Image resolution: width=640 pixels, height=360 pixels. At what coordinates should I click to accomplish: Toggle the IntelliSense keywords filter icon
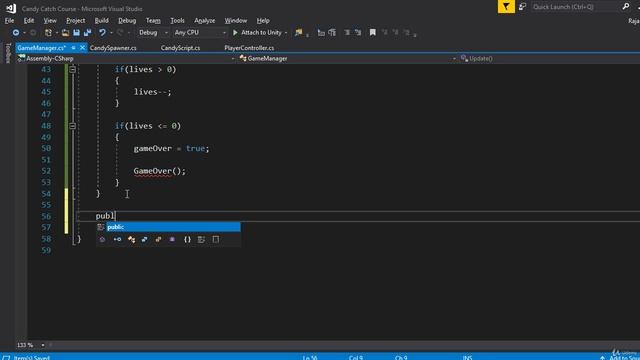[201, 240]
